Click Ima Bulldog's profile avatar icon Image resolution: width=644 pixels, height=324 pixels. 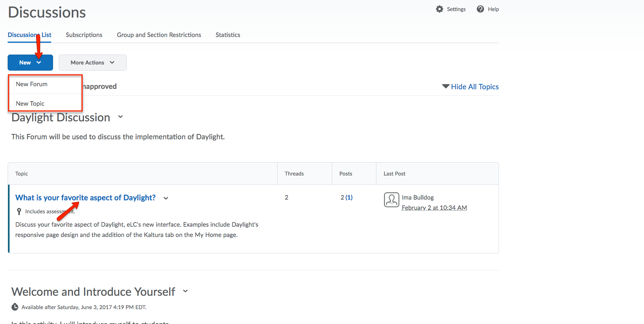pos(391,200)
